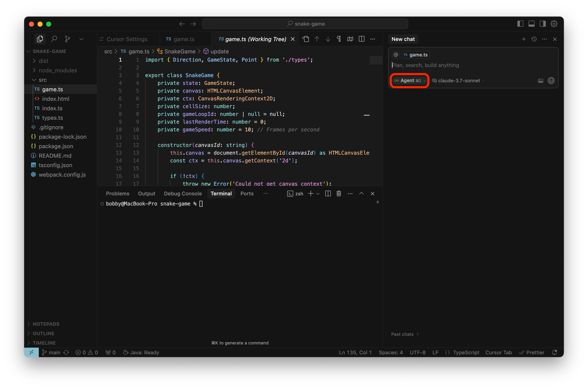Expand the node_modules folder

coord(58,70)
